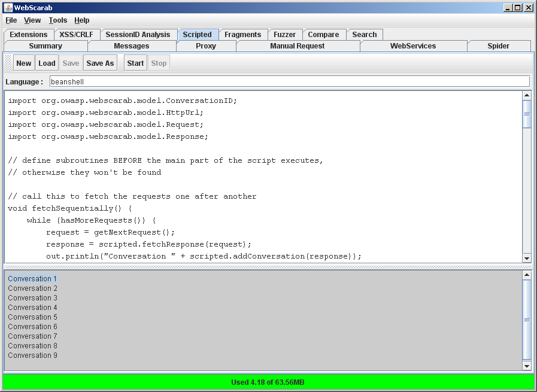Image resolution: width=537 pixels, height=392 pixels.
Task: Open the Fuzzer tab
Action: coord(285,35)
